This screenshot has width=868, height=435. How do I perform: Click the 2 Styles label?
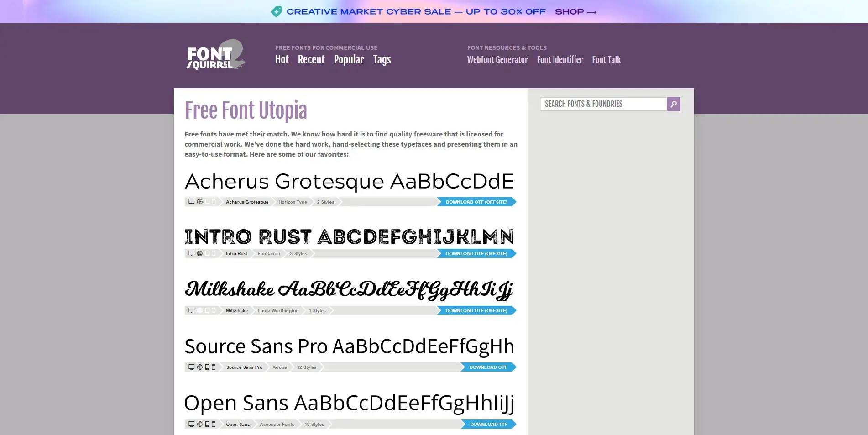(x=325, y=202)
